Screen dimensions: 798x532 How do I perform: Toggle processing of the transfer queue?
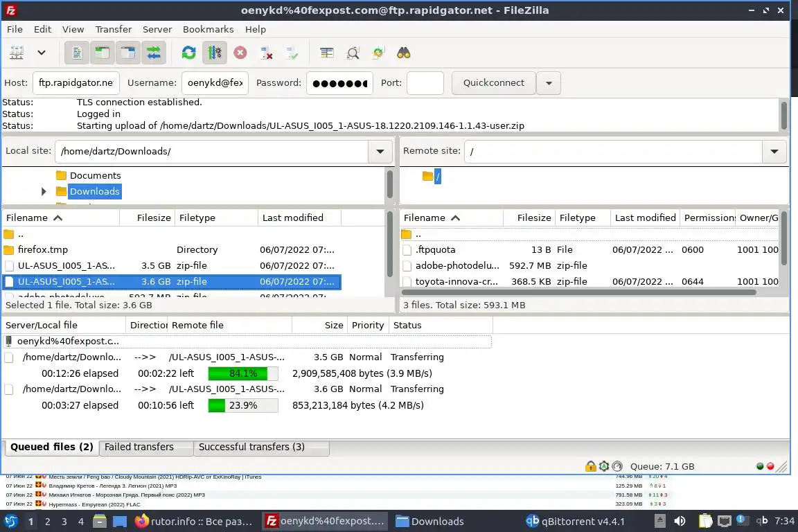point(214,53)
